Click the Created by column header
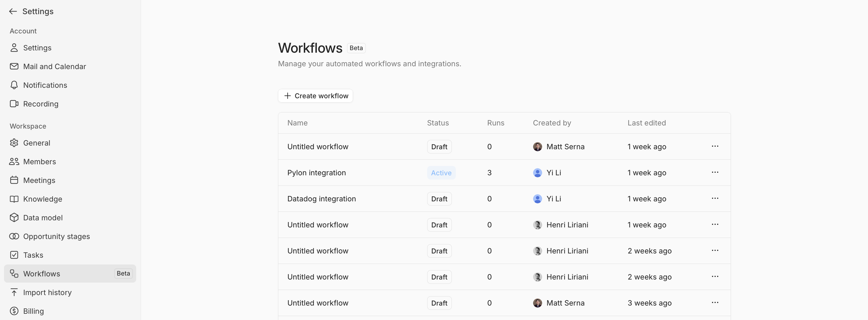 pos(551,123)
